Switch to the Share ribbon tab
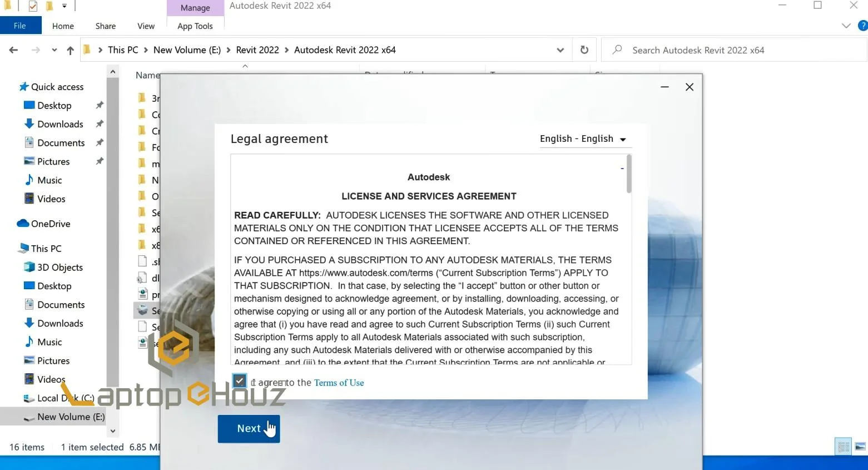Image resolution: width=868 pixels, height=470 pixels. point(106,26)
